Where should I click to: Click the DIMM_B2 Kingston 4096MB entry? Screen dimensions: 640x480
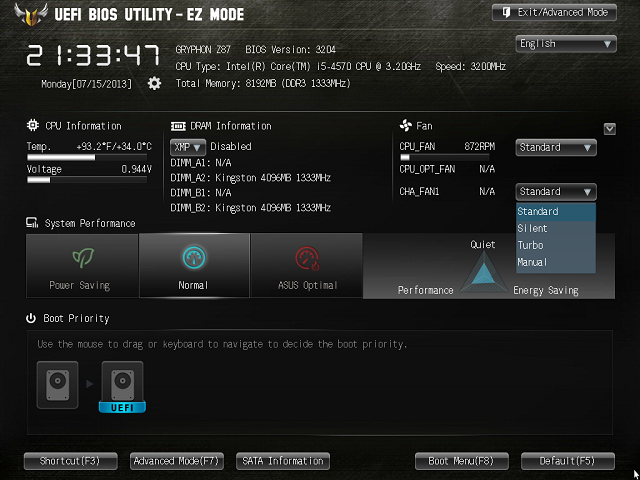point(251,208)
